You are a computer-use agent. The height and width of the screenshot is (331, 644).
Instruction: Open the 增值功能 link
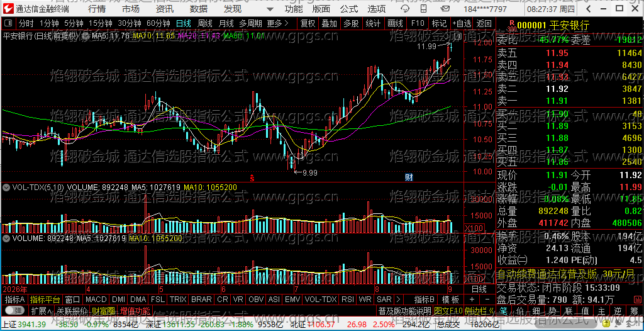(x=135, y=310)
